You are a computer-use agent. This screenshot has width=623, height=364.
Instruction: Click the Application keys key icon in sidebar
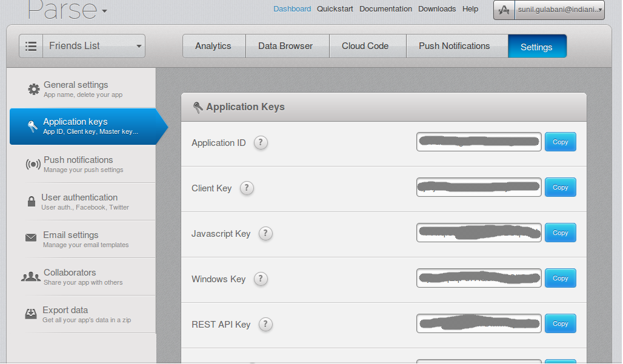click(x=32, y=126)
